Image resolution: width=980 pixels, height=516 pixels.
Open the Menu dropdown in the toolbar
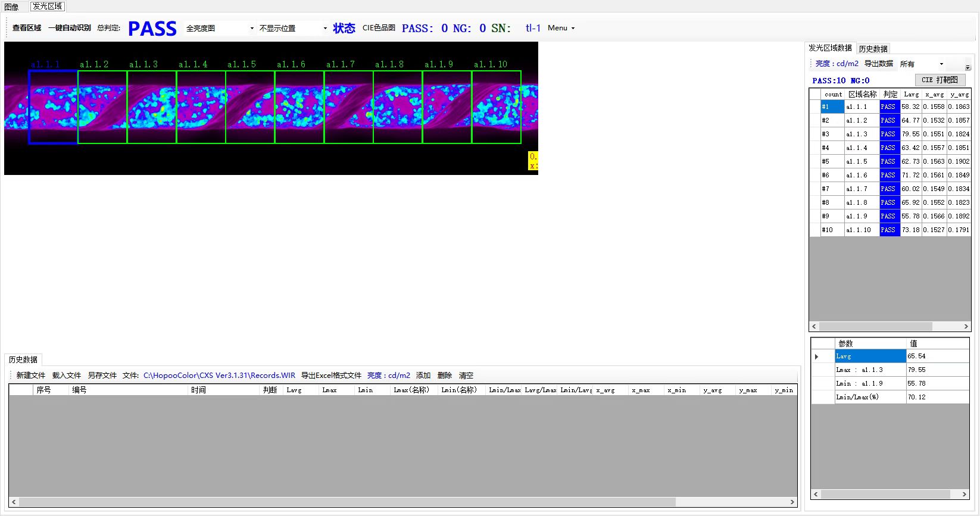coord(561,28)
